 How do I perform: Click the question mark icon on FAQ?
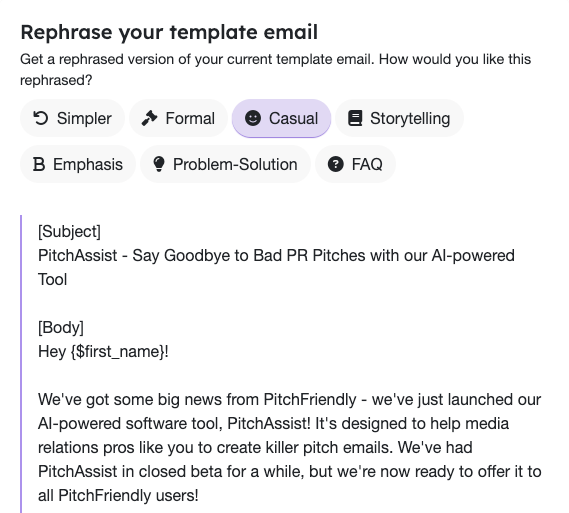336,164
